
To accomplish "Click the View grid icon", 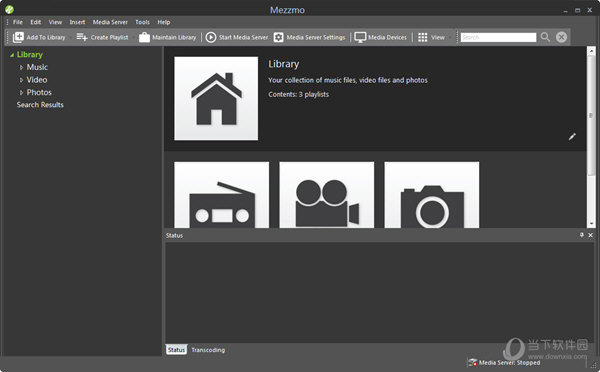I will 422,37.
